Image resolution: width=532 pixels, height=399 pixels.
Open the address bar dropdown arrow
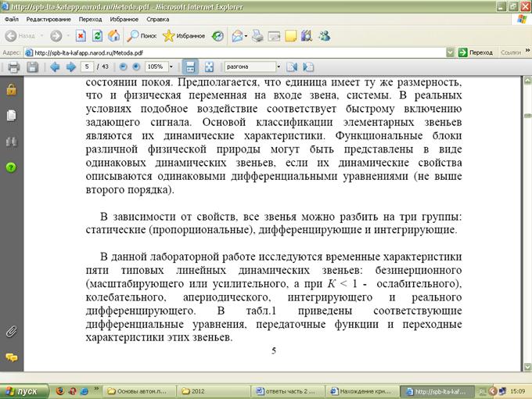[x=450, y=52]
